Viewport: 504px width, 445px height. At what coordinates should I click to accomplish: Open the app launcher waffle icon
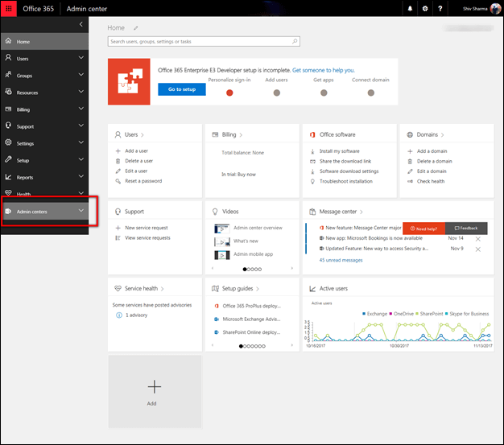click(9, 9)
